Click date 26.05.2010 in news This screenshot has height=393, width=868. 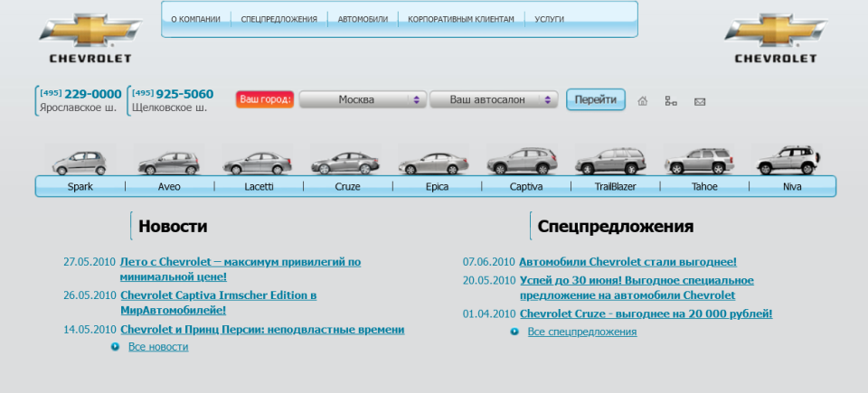[90, 295]
